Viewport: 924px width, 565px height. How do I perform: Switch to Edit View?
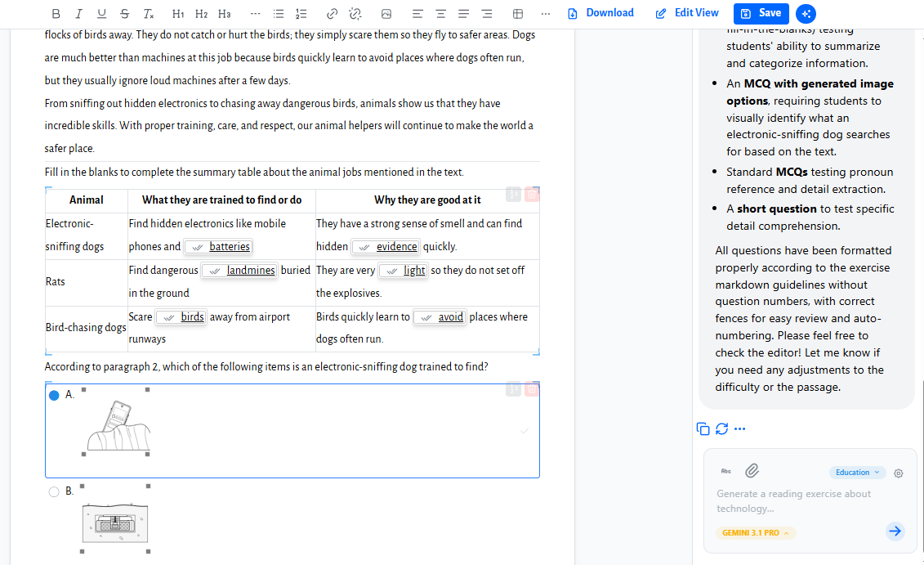click(687, 13)
